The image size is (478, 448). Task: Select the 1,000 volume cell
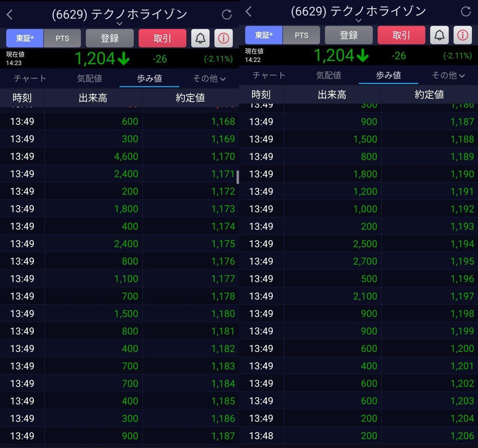coord(332,209)
